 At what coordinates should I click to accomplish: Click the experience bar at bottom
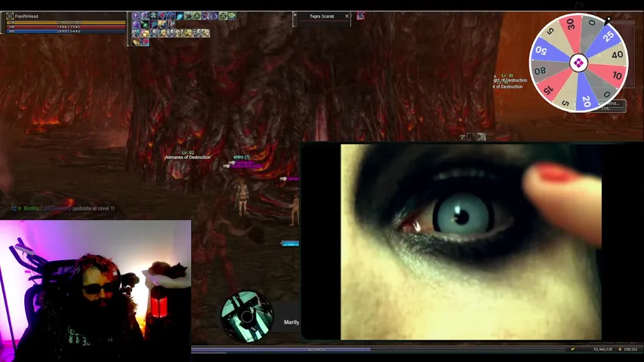point(377,350)
